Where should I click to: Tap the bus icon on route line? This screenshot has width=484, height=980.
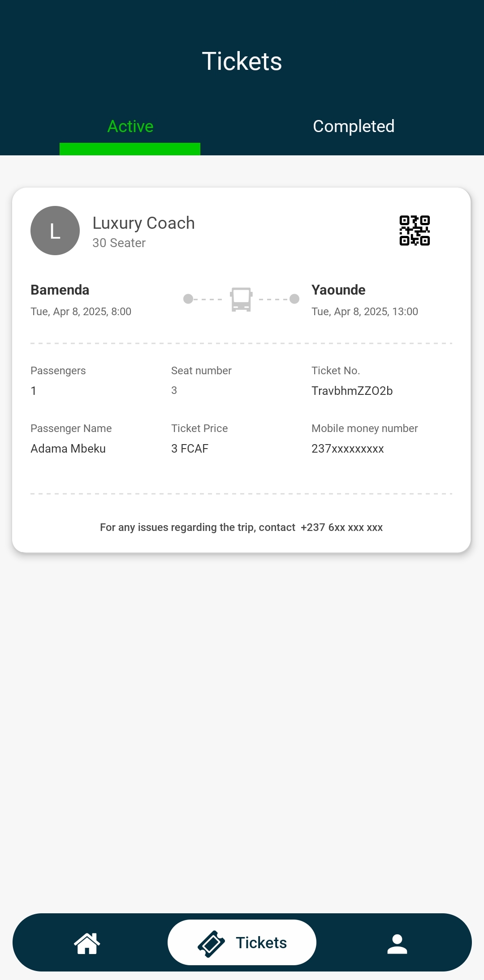click(241, 299)
